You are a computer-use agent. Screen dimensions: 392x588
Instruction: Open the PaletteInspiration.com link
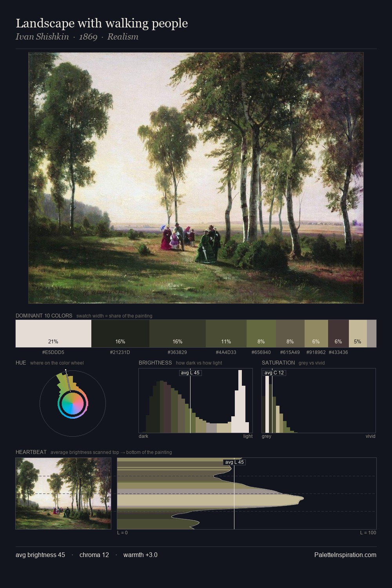click(345, 555)
